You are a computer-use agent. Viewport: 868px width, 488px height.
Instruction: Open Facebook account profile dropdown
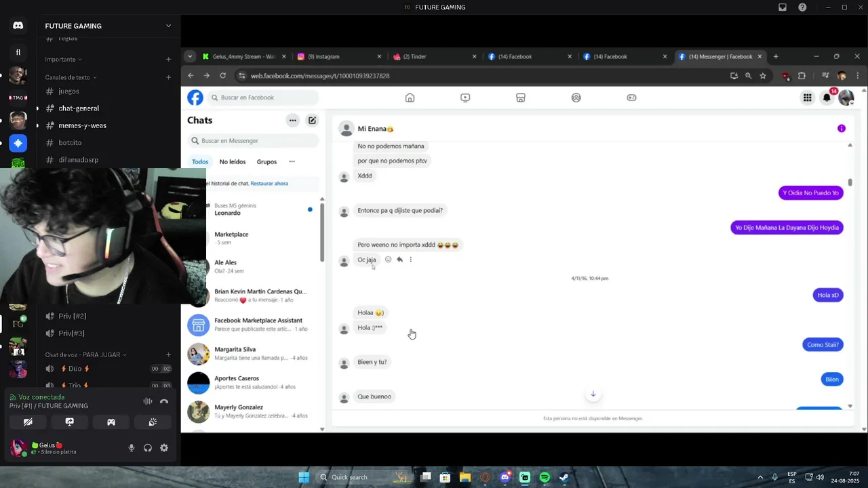pos(846,98)
